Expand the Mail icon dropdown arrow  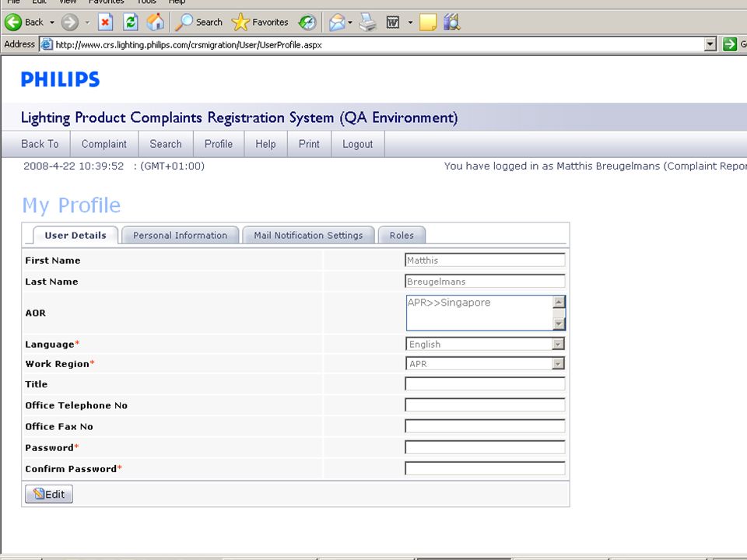pyautogui.click(x=350, y=23)
